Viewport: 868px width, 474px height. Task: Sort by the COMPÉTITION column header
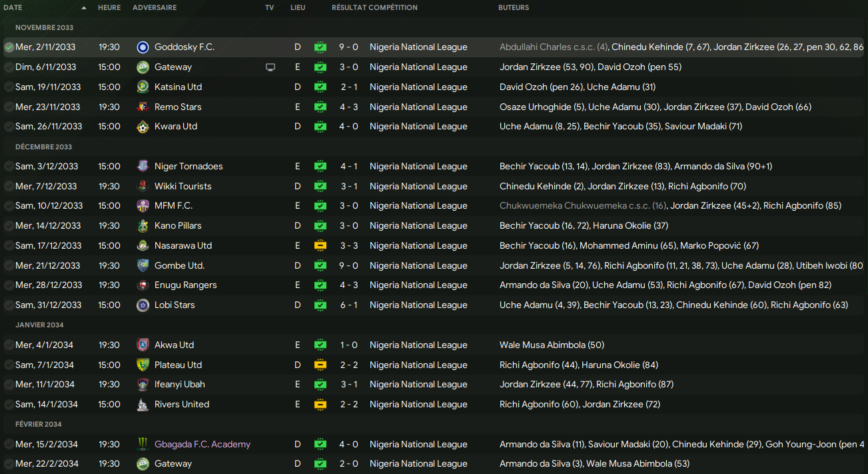click(x=393, y=8)
